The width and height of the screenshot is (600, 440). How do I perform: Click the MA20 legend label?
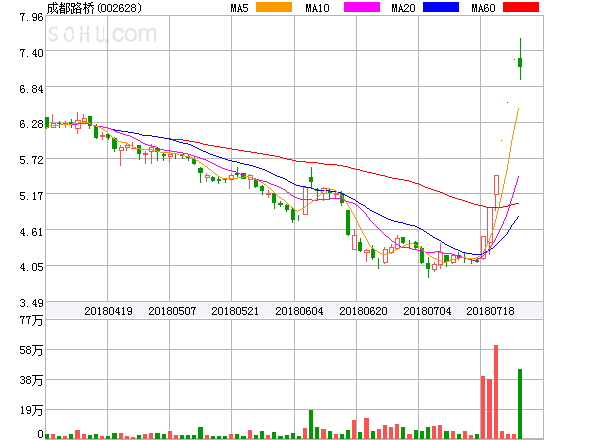coord(403,8)
